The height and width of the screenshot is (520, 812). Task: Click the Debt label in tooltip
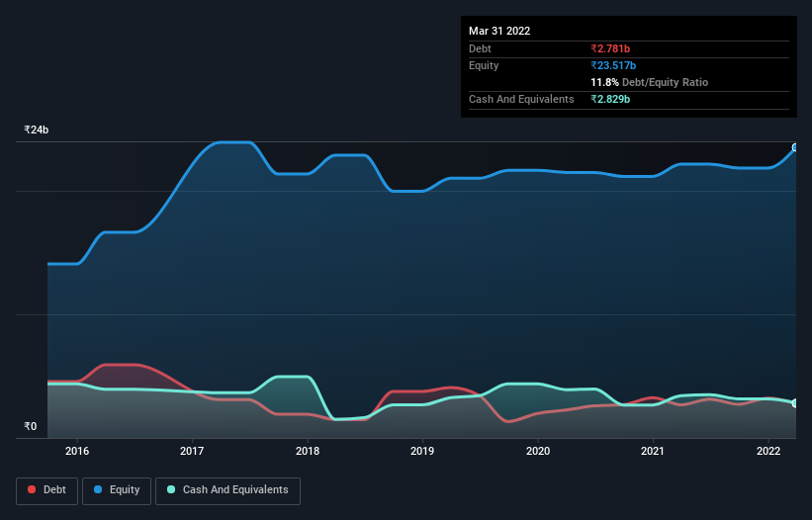(480, 48)
